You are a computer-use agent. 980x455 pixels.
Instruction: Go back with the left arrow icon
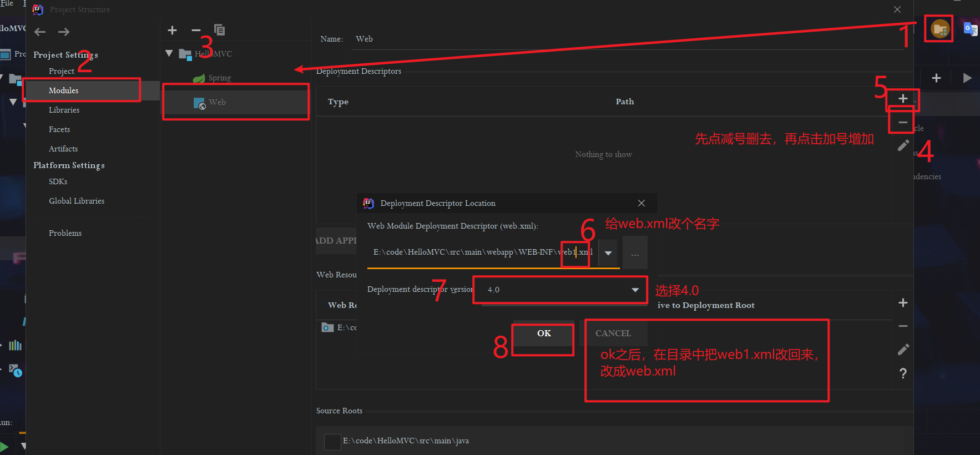point(40,32)
